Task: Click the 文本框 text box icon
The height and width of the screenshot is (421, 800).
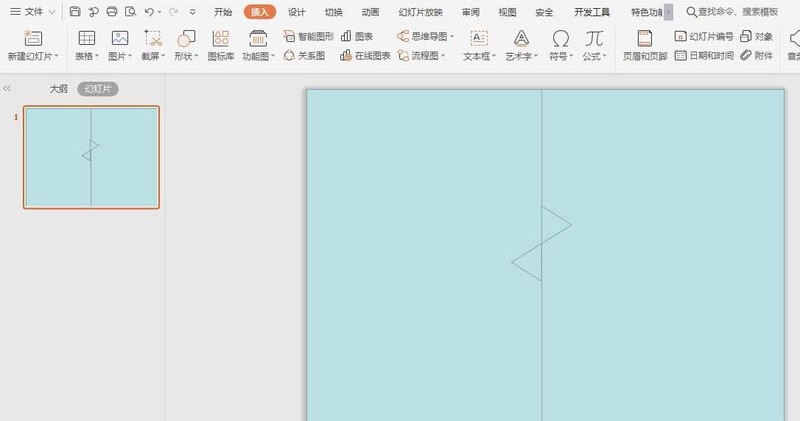Action: click(x=479, y=38)
